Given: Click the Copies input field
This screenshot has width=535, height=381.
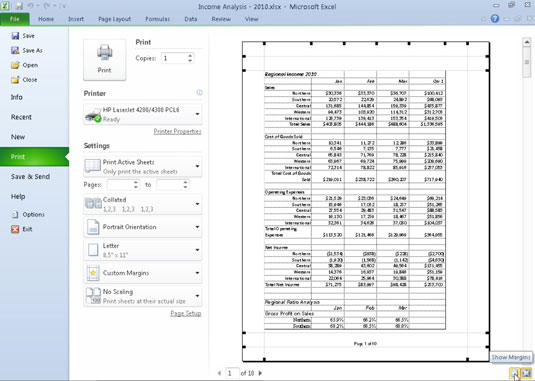Looking at the screenshot, I should (174, 58).
